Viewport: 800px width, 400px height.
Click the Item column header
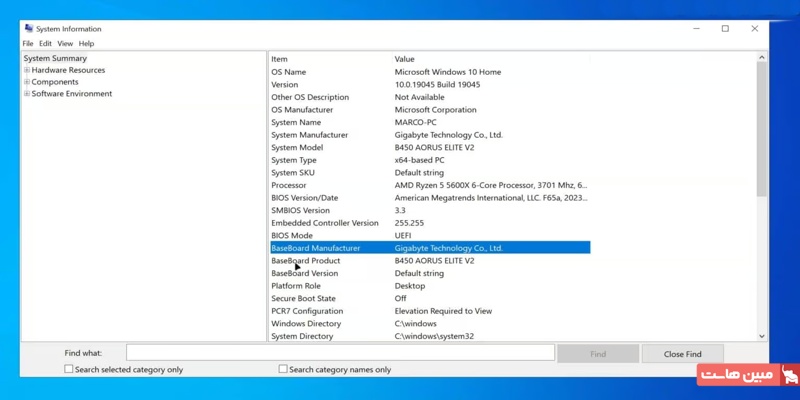[280, 59]
